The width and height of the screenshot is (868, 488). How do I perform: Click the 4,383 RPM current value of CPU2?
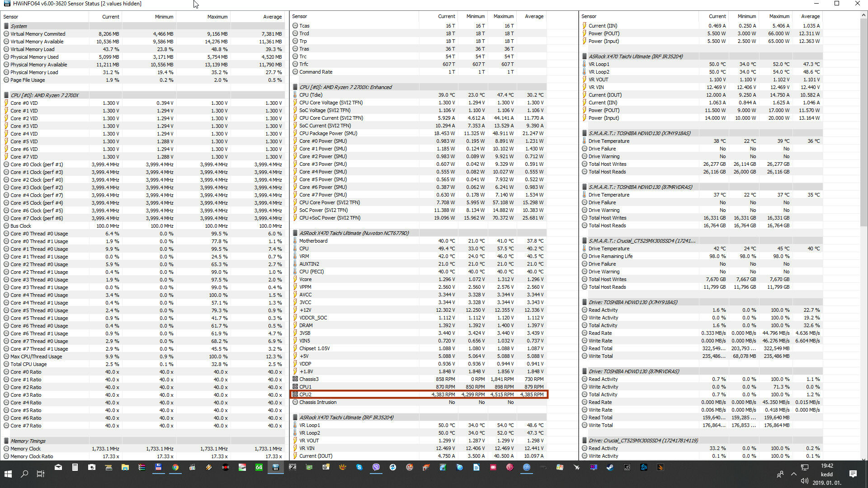tap(443, 394)
